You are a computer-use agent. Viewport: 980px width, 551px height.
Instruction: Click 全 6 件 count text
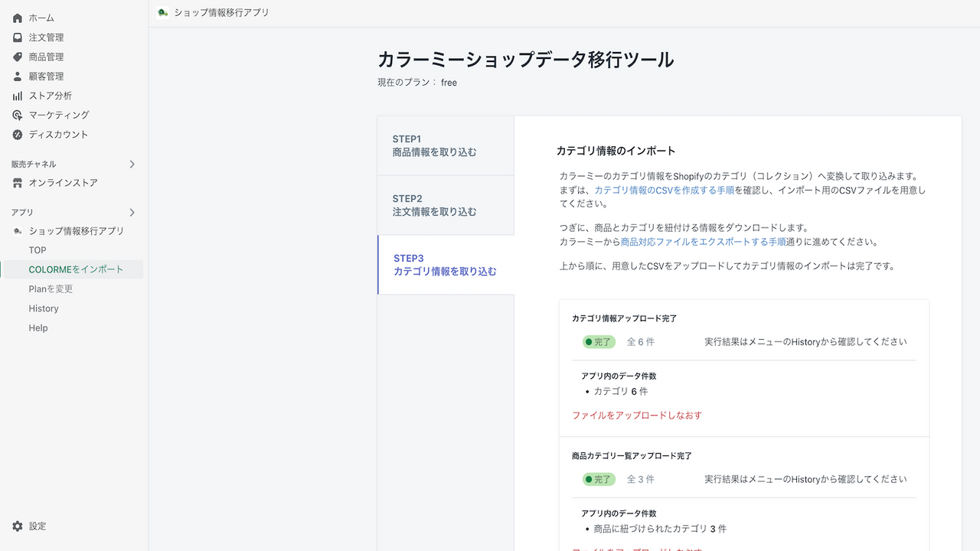641,342
